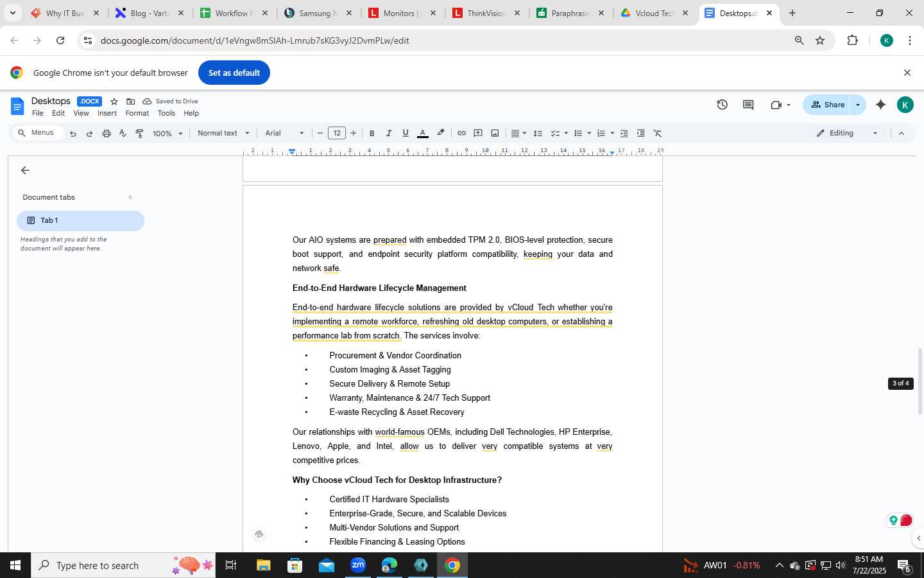
Task: Search the Menus box
Action: point(37,133)
